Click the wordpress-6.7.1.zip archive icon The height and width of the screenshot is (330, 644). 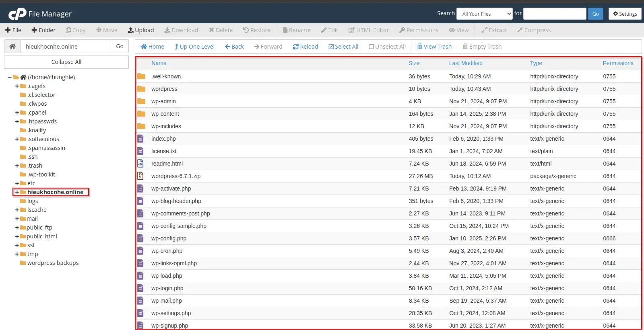140,176
